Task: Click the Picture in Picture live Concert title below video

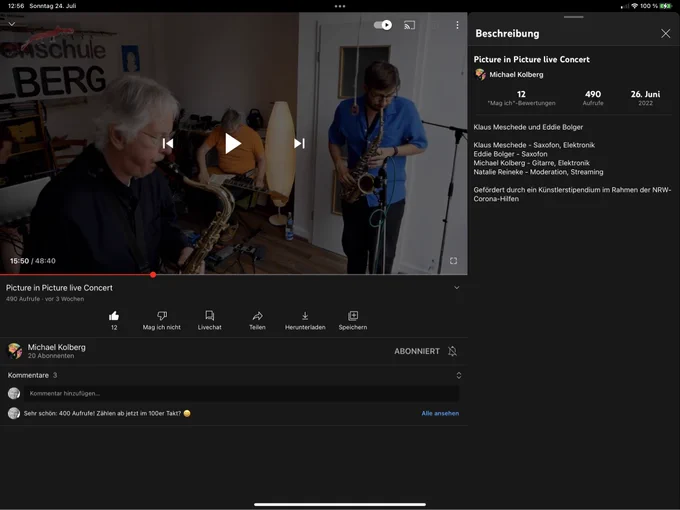Action: [x=59, y=288]
